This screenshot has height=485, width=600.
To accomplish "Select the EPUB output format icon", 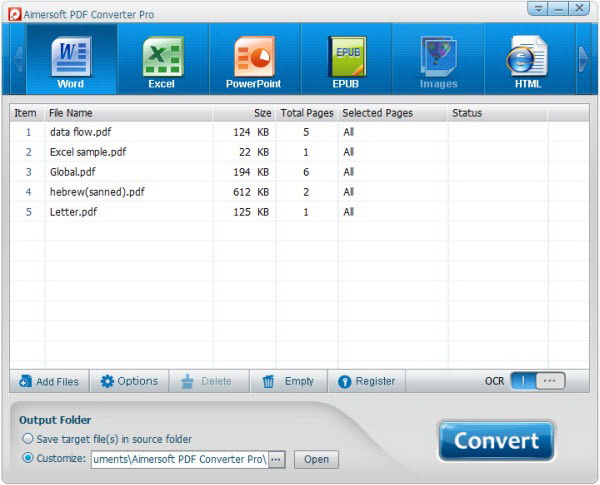I will coord(347,57).
